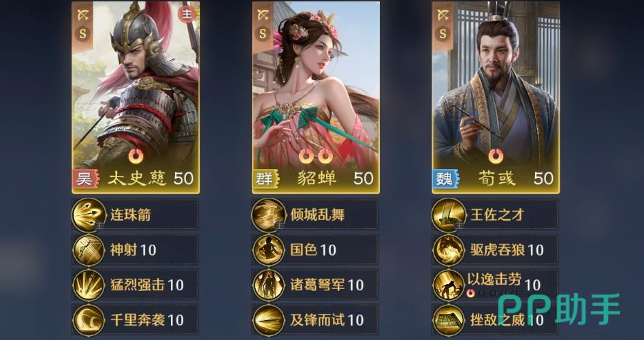Open 太史慈 hero card portrait
The image size is (644, 340).
tap(136, 97)
